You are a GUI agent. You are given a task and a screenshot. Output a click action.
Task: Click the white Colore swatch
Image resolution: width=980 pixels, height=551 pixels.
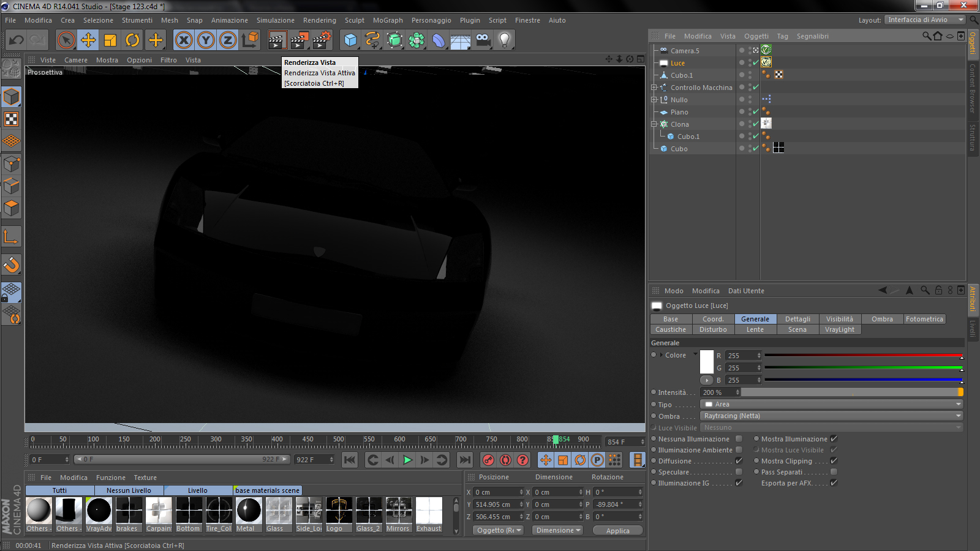(x=707, y=362)
